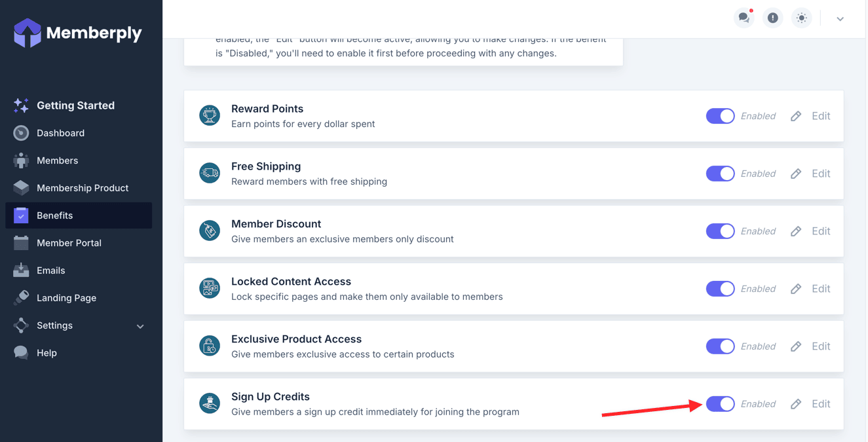Click the Reward Points trophy icon
This screenshot has width=868, height=442.
point(210,116)
